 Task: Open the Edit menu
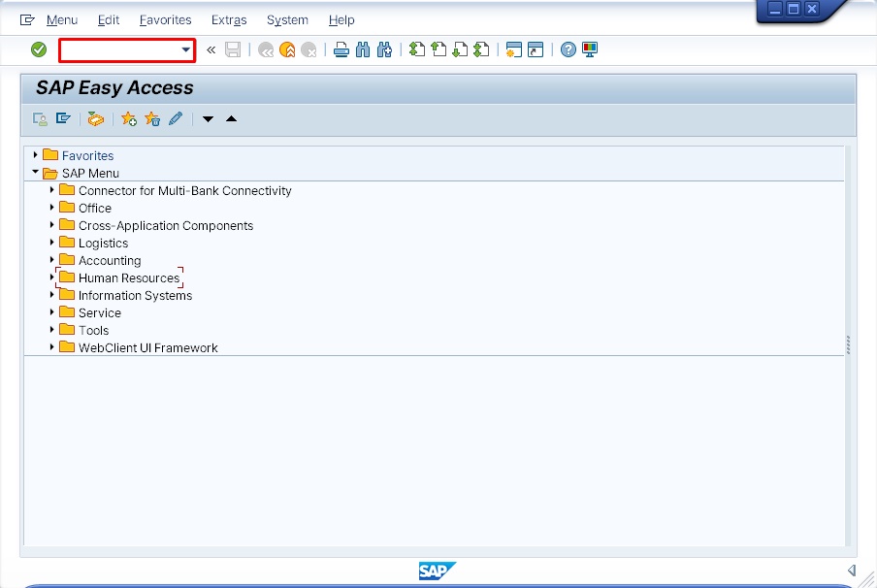pyautogui.click(x=109, y=20)
